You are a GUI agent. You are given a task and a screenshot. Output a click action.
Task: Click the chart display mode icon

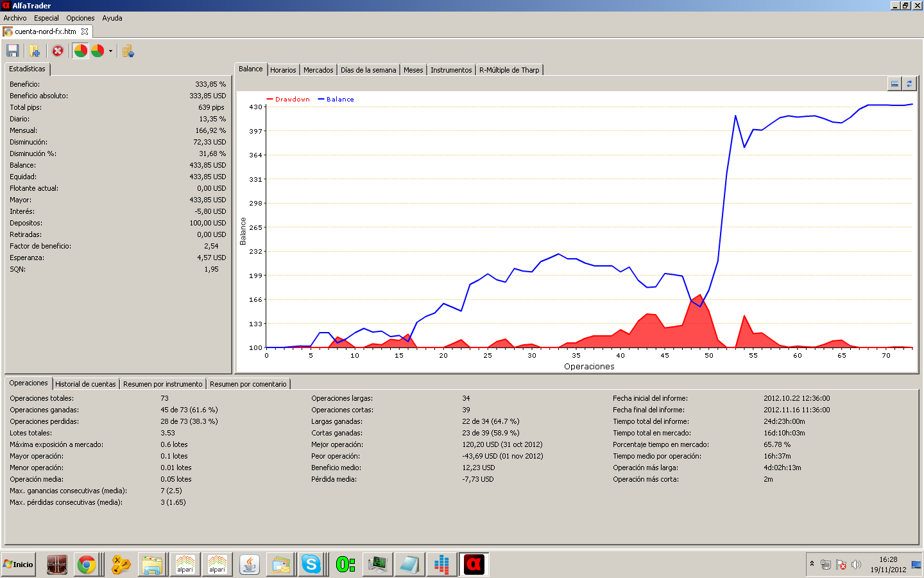pos(894,83)
